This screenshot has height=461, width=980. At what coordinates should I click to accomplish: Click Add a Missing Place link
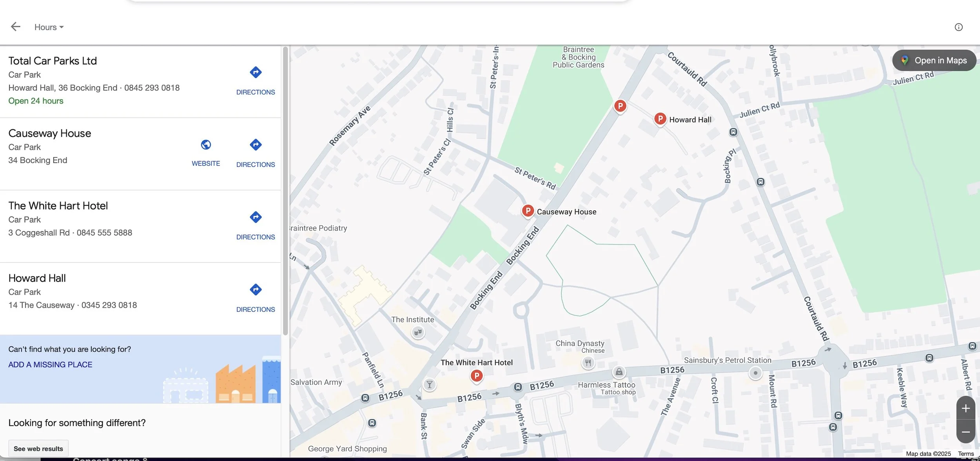coord(50,364)
